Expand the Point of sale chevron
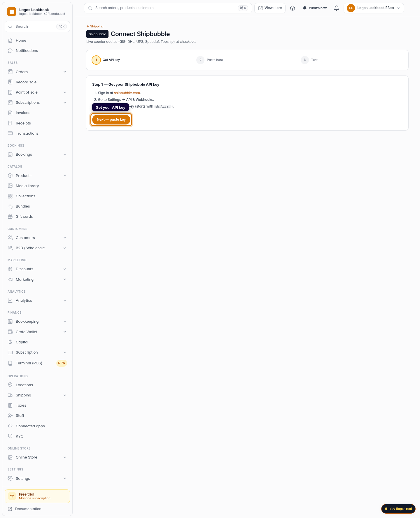 tap(65, 92)
